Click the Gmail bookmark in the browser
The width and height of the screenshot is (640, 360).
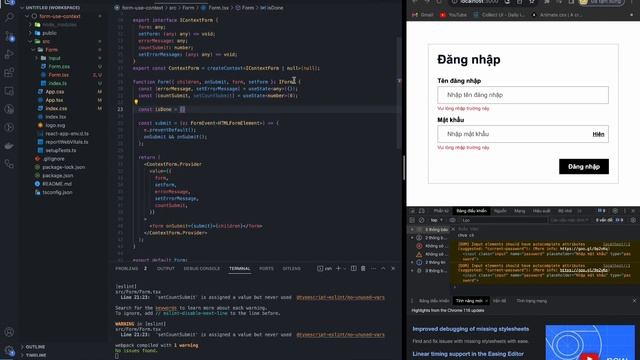point(423,15)
